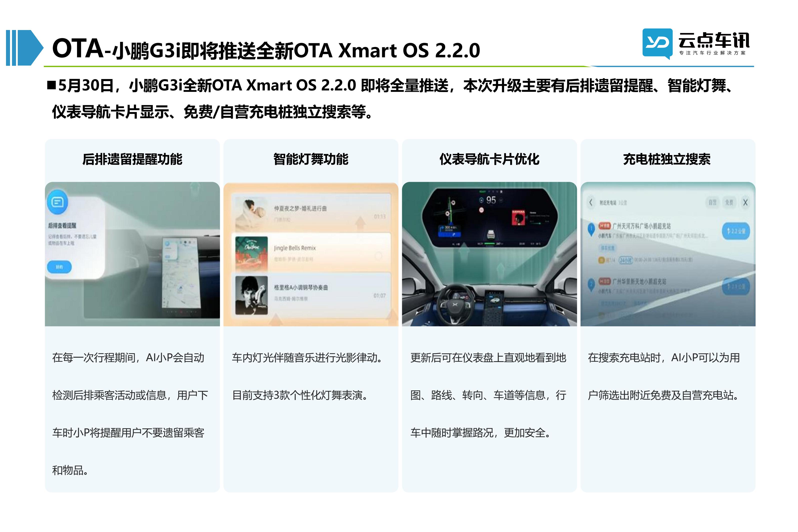The height and width of the screenshot is (532, 798).
Task: Toggle the 免费 filter chip
Action: pyautogui.click(x=729, y=203)
